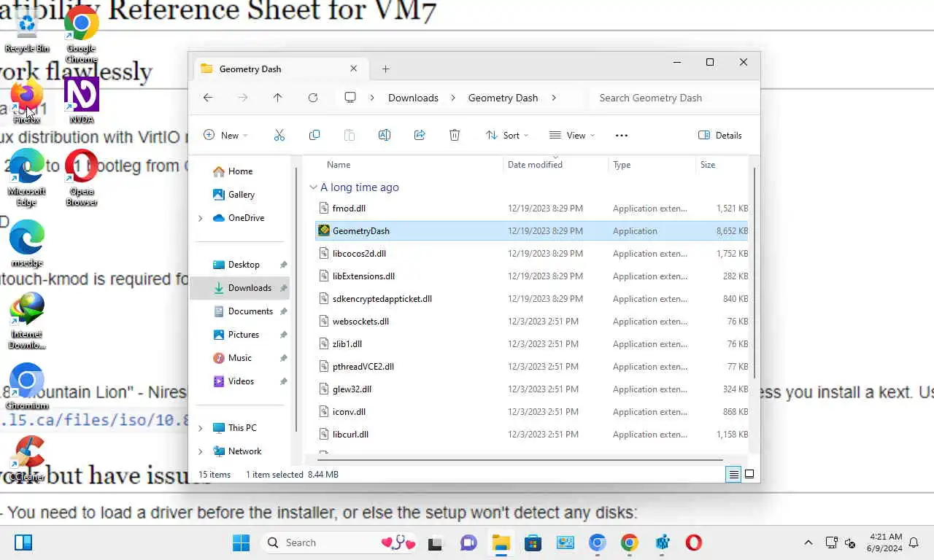
Task: Select the GeometryDash application file
Action: click(532, 231)
